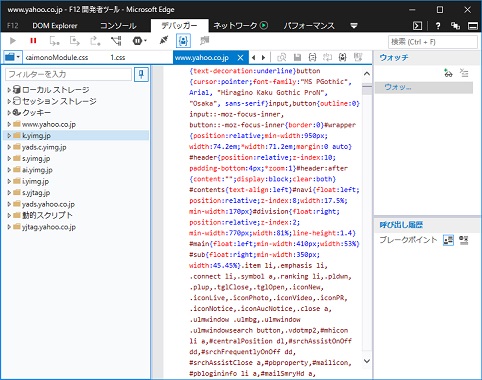Click the ウォッ... watch entry row
This screenshot has height=380, width=482.
click(x=424, y=87)
